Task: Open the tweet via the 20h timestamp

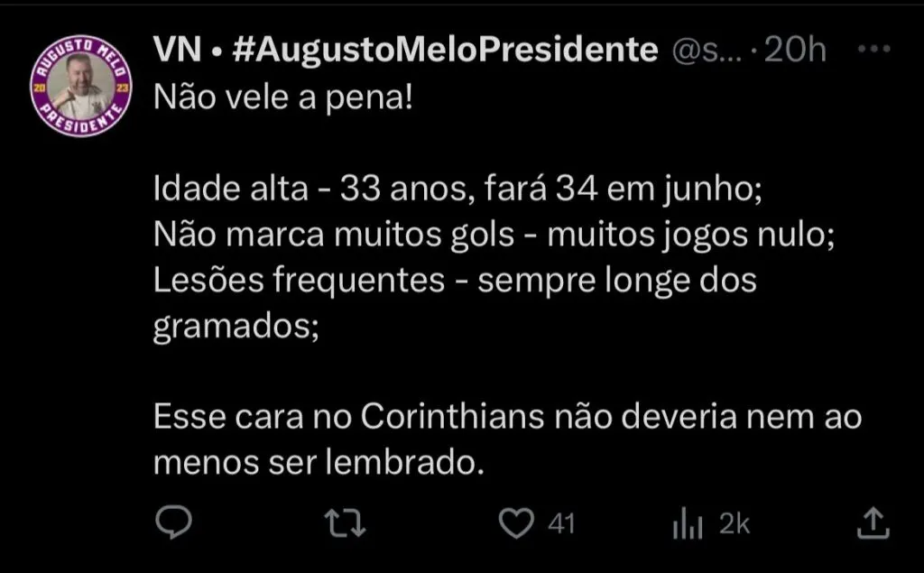Action: point(794,51)
